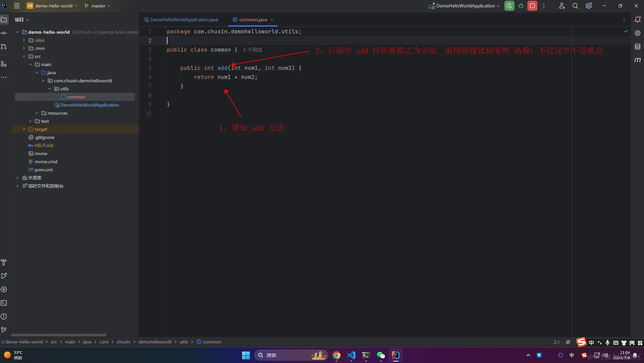The height and width of the screenshot is (363, 644).
Task: Open more run actions menu
Action: [544, 6]
